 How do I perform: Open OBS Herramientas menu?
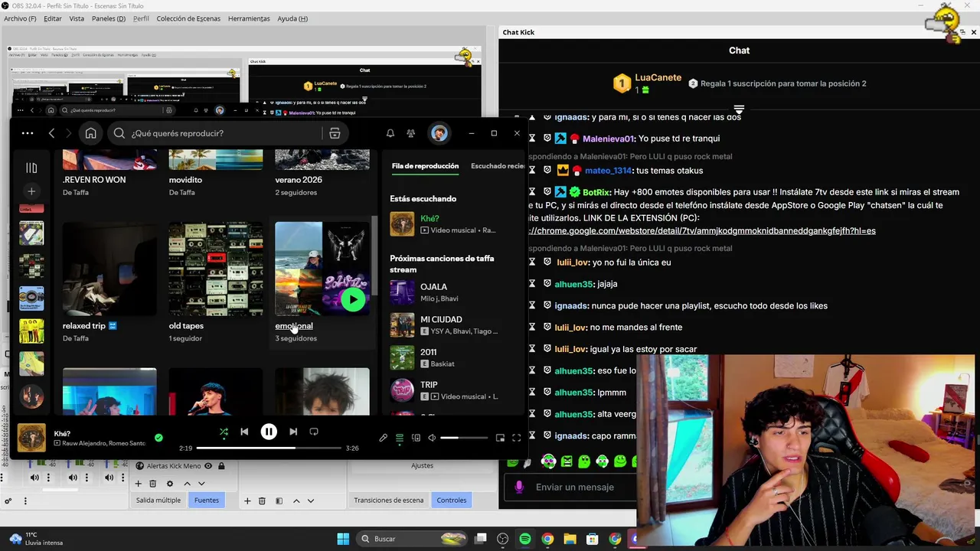pos(249,18)
